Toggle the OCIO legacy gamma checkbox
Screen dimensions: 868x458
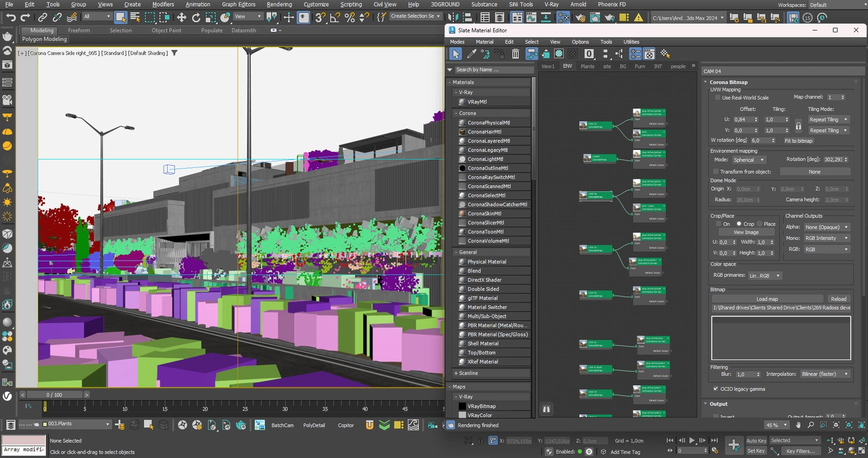click(716, 389)
